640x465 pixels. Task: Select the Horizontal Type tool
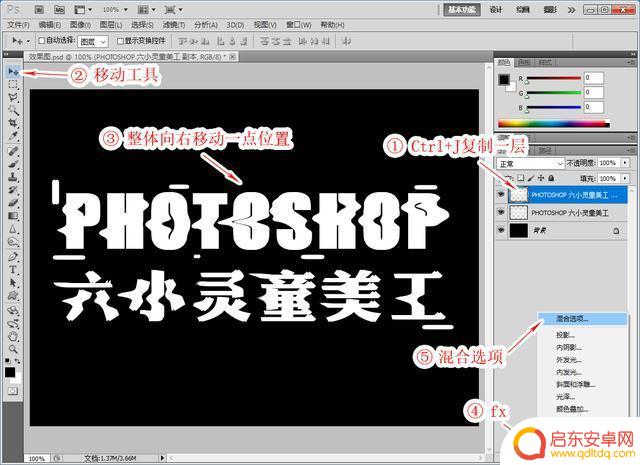[x=13, y=269]
